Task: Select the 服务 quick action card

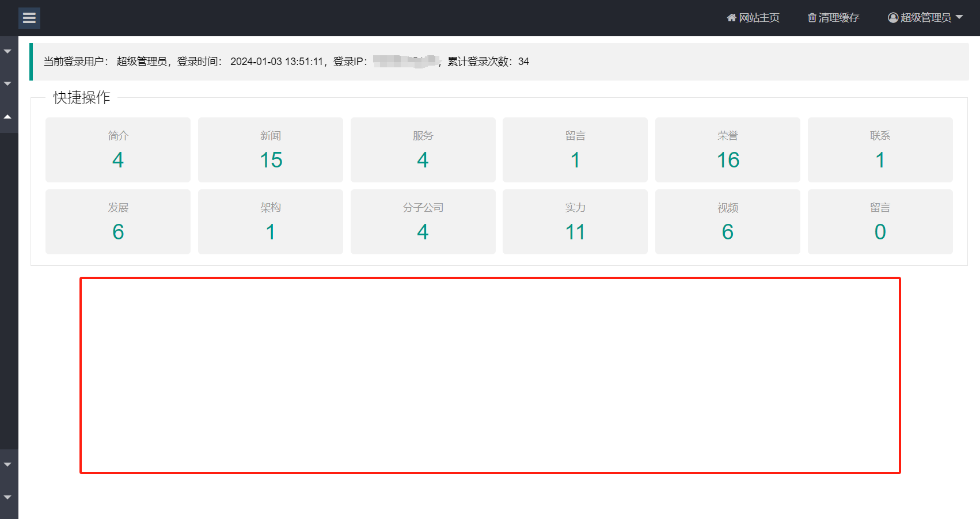Action: coord(423,150)
